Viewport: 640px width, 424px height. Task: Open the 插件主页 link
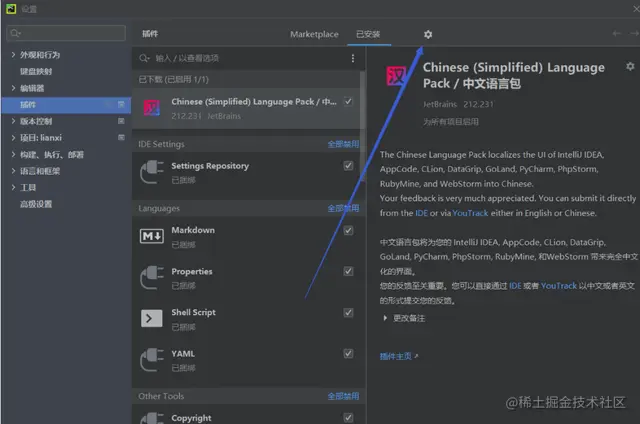pos(396,356)
